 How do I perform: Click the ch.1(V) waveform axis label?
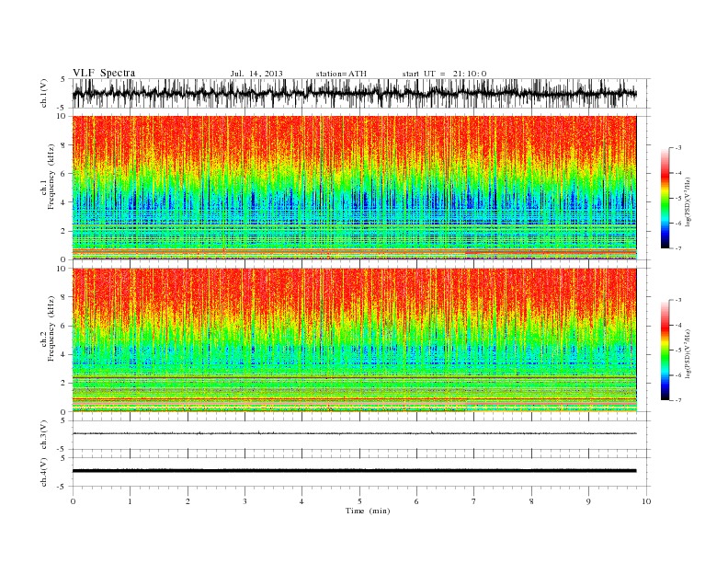(x=44, y=93)
